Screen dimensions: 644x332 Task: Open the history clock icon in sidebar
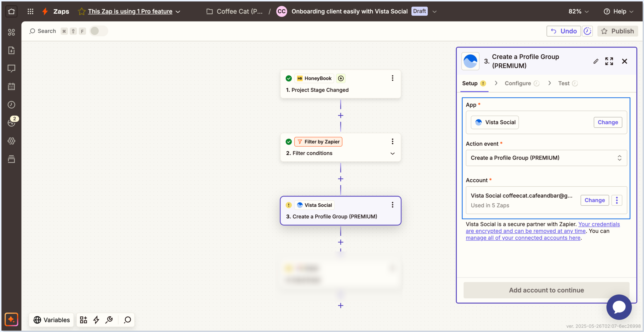(11, 105)
